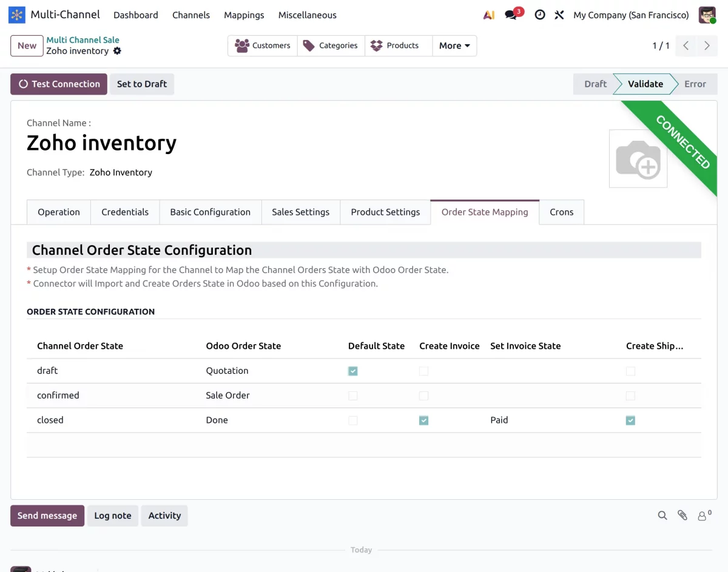728x572 pixels.
Task: Open Customers smart button
Action: (x=263, y=45)
